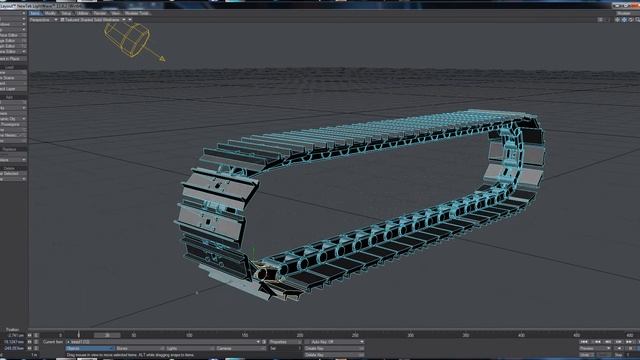Viewport: 640px width, 360px height.
Task: Open the Replace dropdown in sidebar
Action: tap(13, 160)
